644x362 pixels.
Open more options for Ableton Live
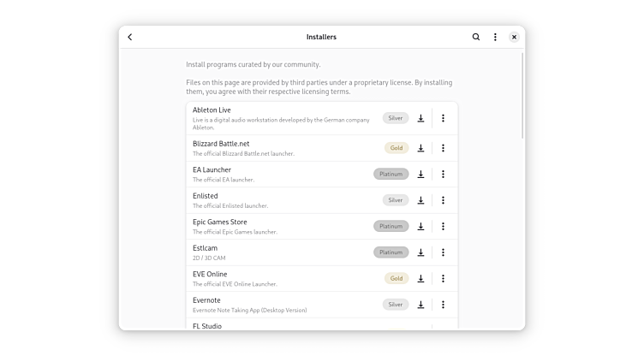pyautogui.click(x=443, y=118)
